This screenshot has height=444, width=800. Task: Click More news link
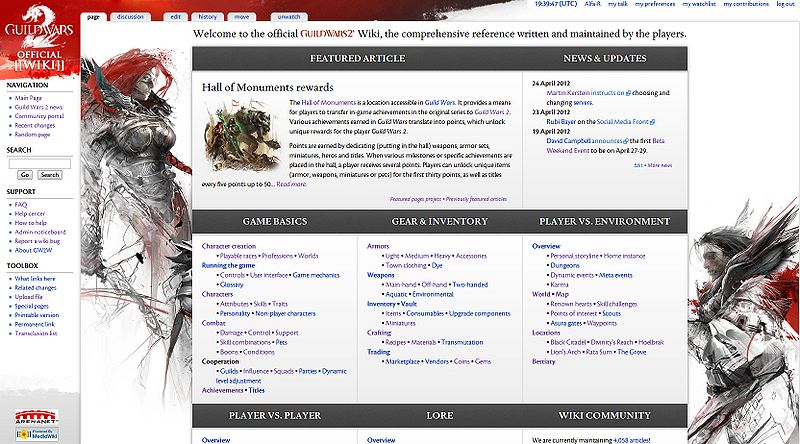660,165
